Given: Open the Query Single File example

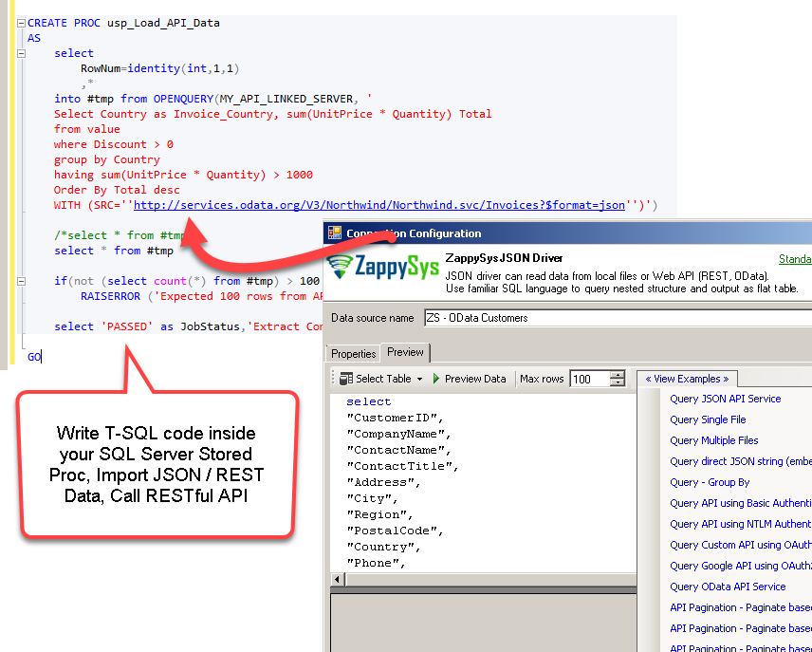Looking at the screenshot, I should [708, 419].
